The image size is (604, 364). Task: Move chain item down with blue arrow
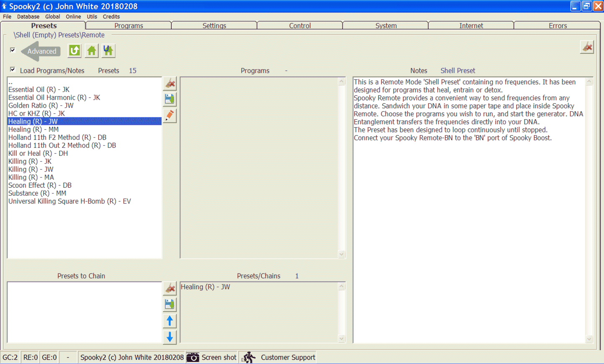170,337
